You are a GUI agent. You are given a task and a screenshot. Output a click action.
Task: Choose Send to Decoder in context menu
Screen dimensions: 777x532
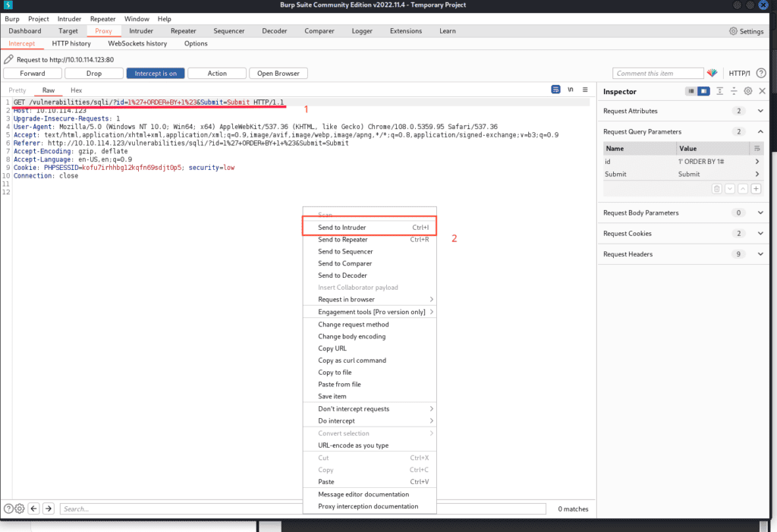[370, 275]
